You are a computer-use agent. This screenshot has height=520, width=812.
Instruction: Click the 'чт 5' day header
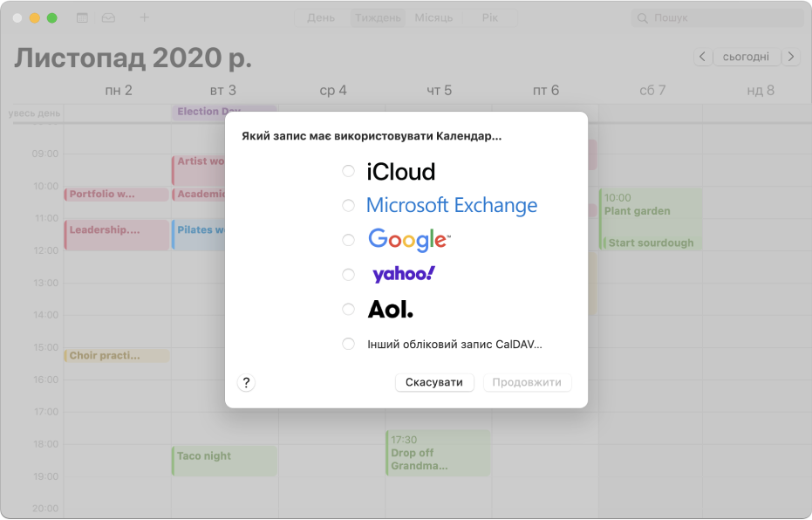tap(440, 91)
